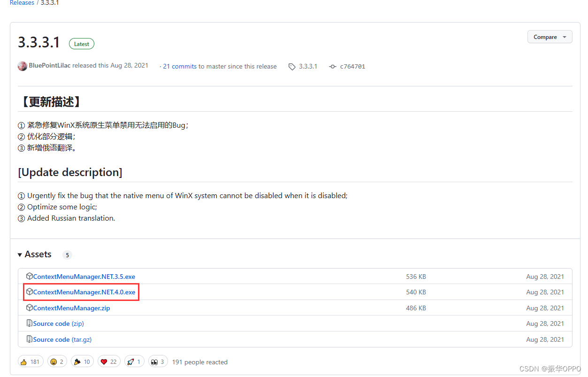Open the Compare dropdown
The width and height of the screenshot is (588, 377).
point(550,37)
